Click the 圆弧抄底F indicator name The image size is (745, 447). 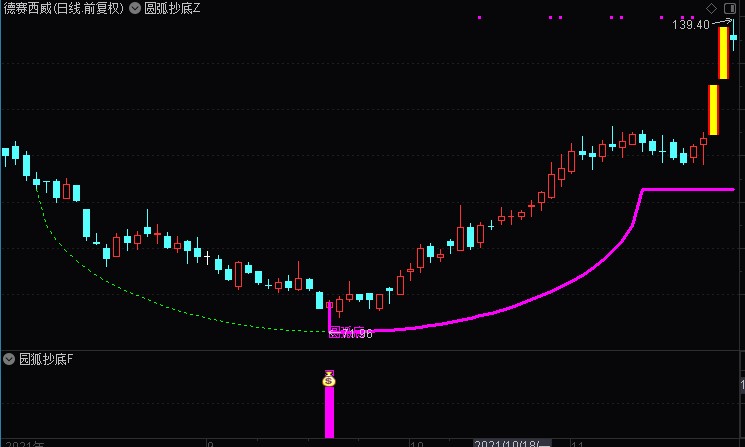[x=46, y=359]
